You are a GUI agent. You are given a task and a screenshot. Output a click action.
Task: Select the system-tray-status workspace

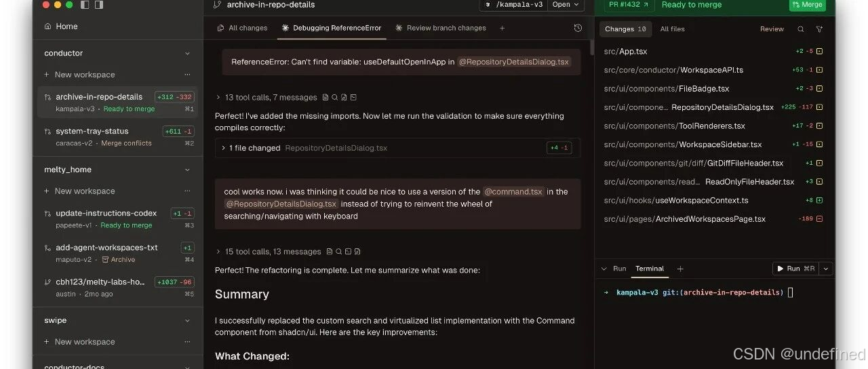118,136
